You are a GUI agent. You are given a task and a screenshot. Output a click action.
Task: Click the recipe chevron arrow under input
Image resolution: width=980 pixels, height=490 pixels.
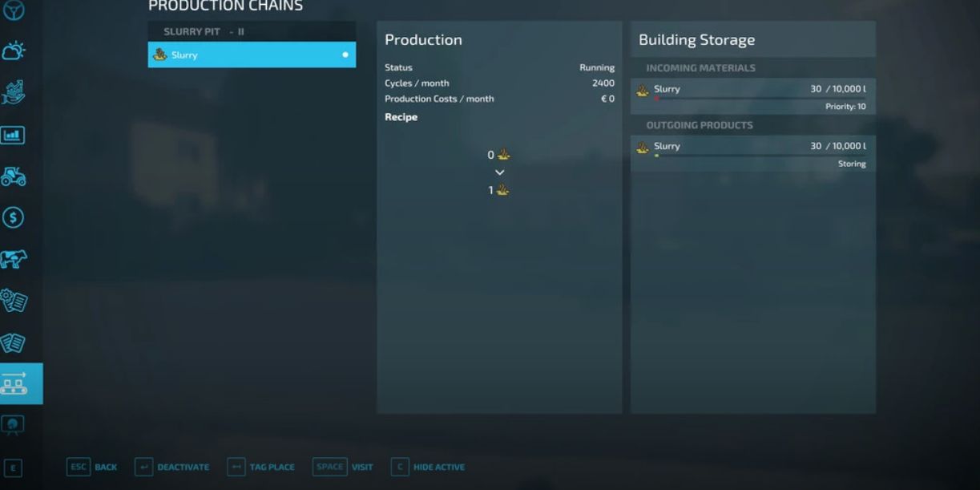coord(499,172)
